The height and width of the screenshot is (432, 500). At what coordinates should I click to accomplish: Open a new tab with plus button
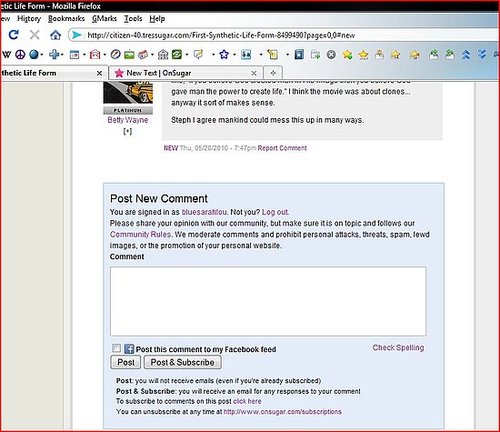[x=273, y=73]
